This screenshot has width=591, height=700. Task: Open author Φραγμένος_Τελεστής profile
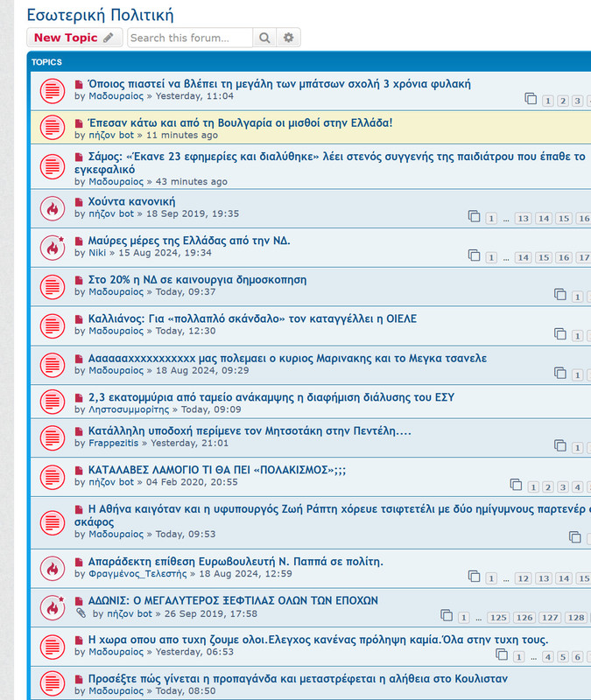(137, 574)
